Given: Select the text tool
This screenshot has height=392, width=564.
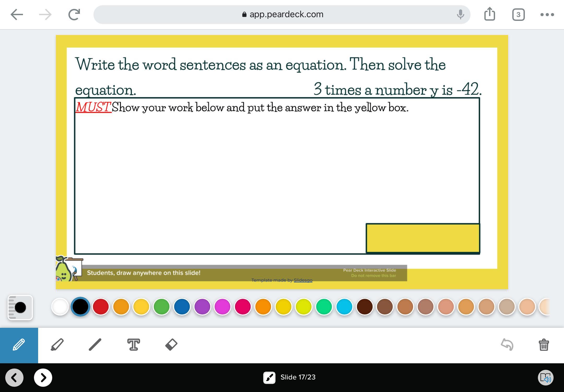Looking at the screenshot, I should 133,345.
